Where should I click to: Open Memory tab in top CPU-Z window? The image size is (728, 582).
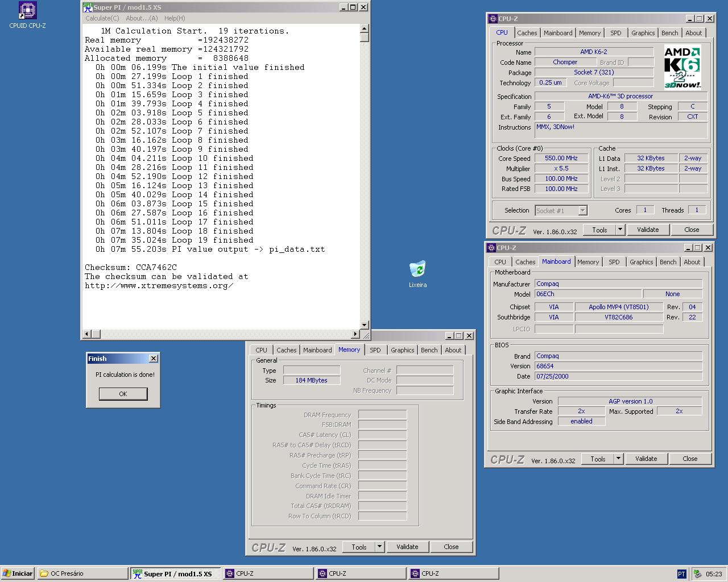(590, 33)
